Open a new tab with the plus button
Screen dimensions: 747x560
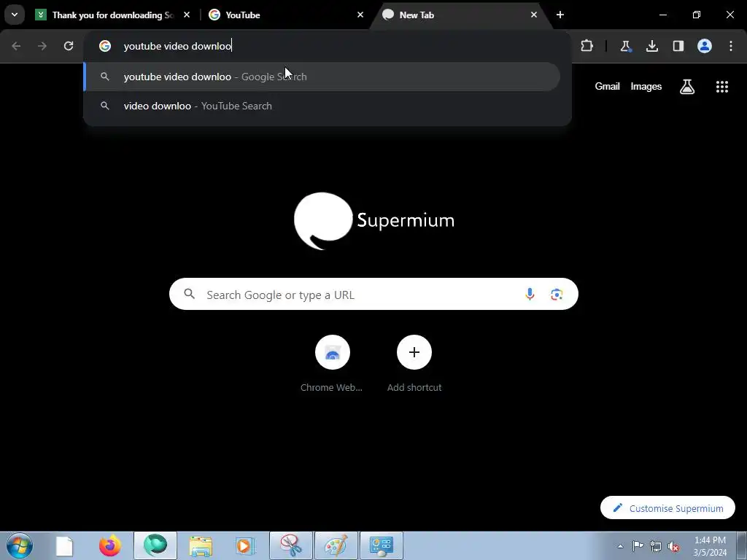pyautogui.click(x=560, y=15)
